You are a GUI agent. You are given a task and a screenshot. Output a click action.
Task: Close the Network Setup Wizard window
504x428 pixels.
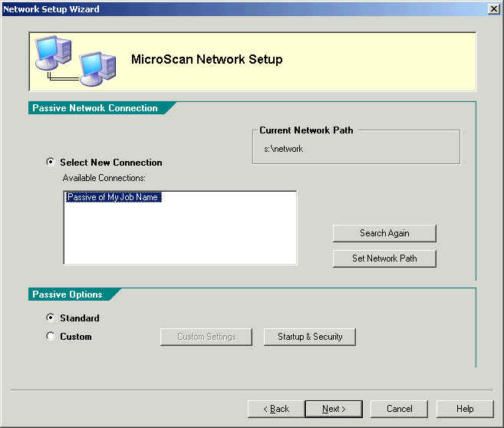493,9
